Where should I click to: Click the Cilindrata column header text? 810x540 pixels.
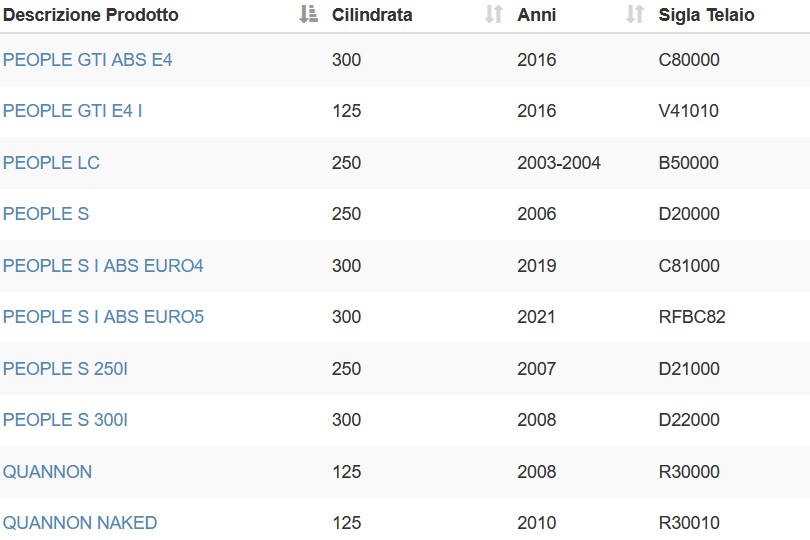click(372, 15)
